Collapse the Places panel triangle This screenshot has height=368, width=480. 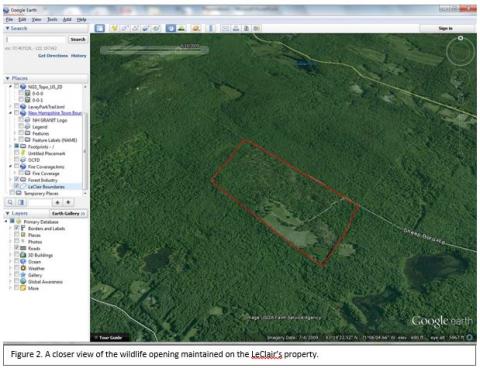(x=7, y=78)
